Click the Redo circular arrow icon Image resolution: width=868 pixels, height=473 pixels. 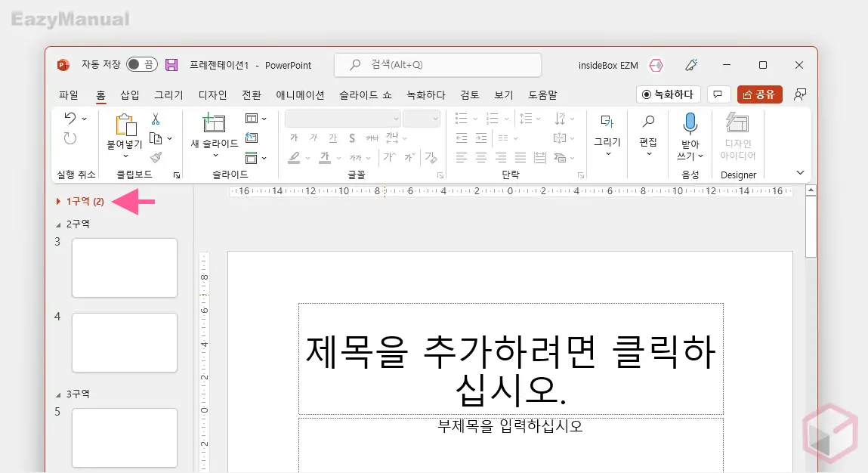(x=70, y=138)
